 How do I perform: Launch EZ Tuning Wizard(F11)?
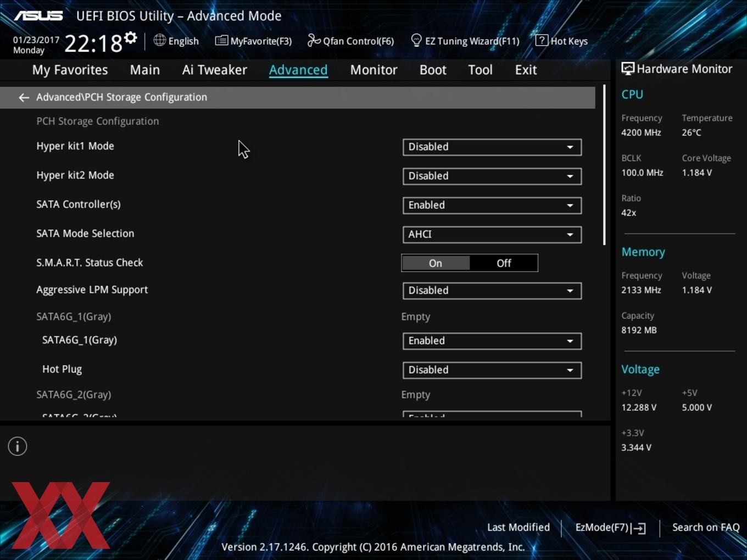tap(465, 41)
